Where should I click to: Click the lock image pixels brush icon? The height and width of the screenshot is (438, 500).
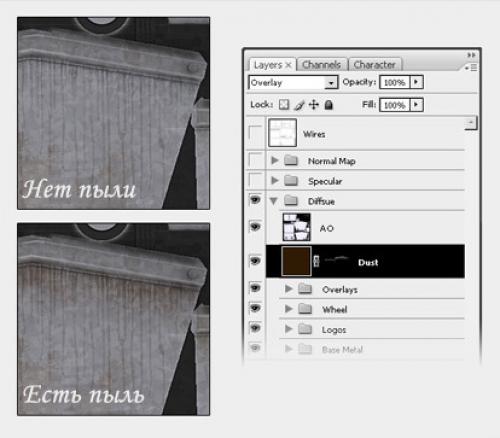coord(299,105)
